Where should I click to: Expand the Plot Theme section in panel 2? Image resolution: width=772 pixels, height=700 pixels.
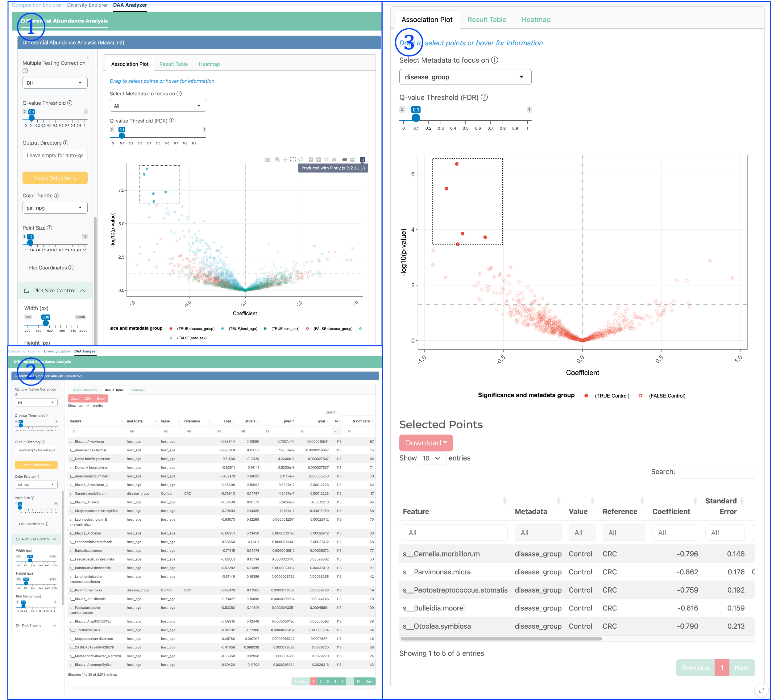[x=36, y=625]
